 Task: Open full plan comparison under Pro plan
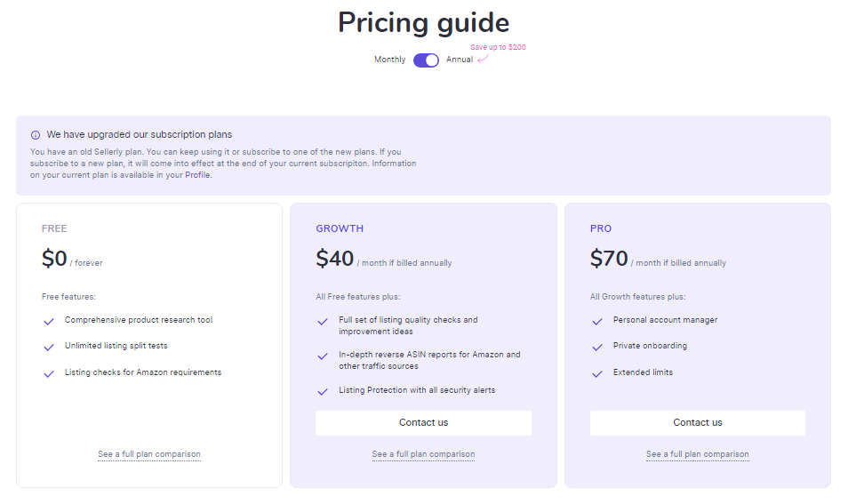click(698, 454)
